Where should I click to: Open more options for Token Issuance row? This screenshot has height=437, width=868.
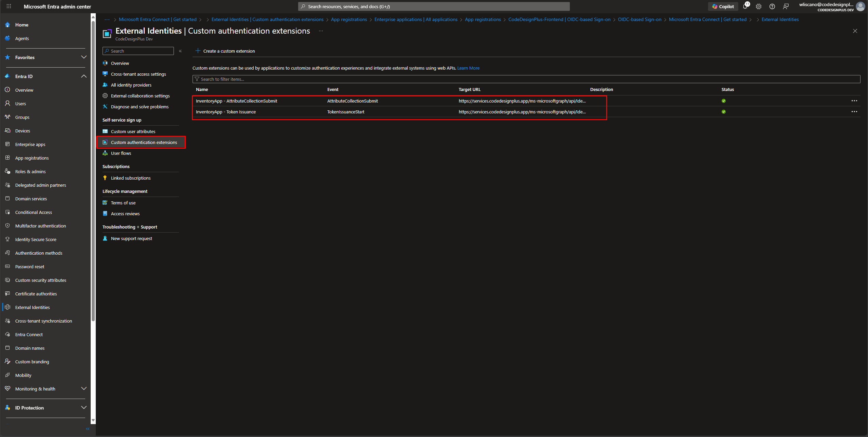(x=854, y=112)
